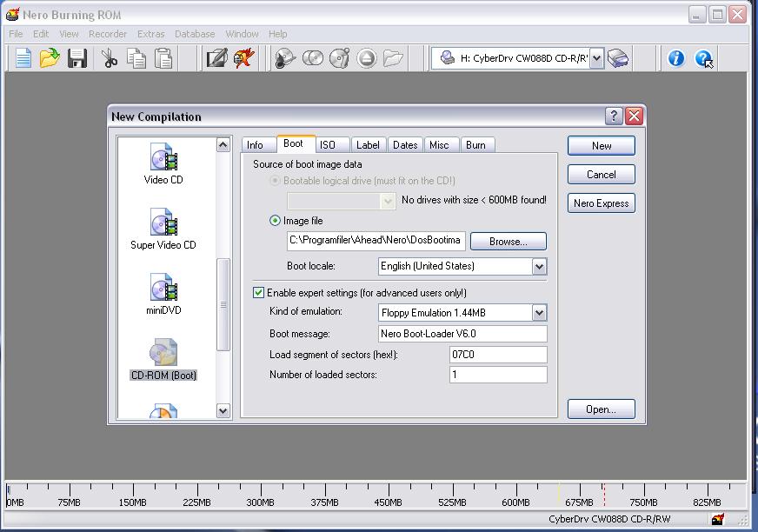Click the Browse... button

point(508,242)
